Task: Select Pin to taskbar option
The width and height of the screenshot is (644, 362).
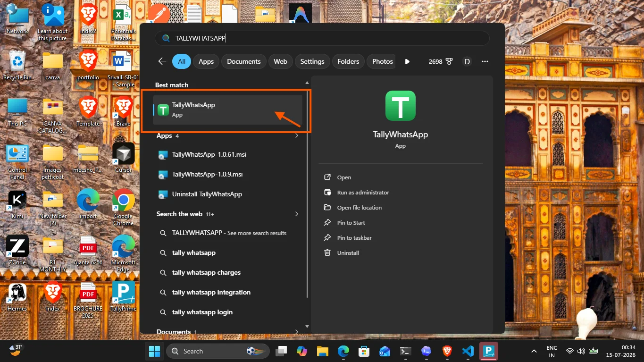Action: (x=354, y=238)
